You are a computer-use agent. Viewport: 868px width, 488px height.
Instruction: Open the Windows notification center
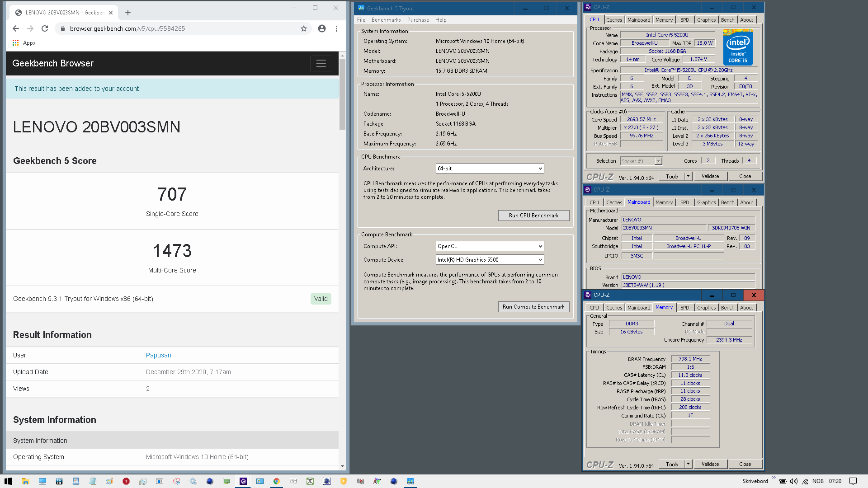[853, 481]
